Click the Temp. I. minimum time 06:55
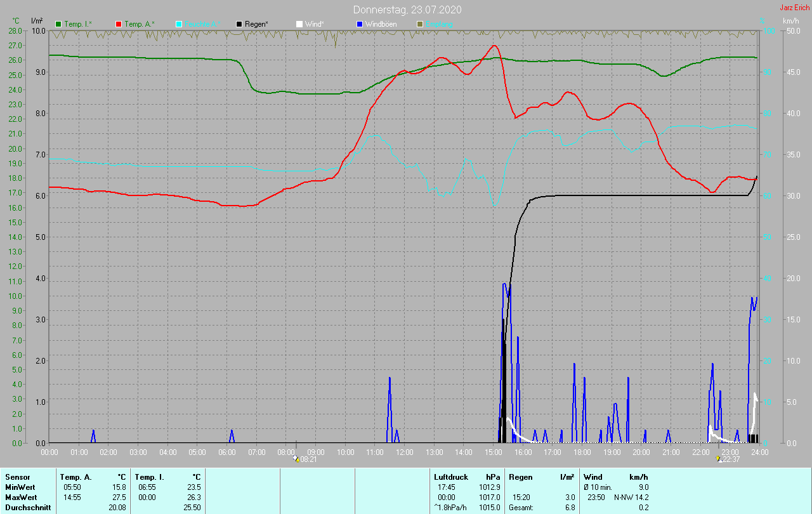The height and width of the screenshot is (514, 812). pos(147,487)
